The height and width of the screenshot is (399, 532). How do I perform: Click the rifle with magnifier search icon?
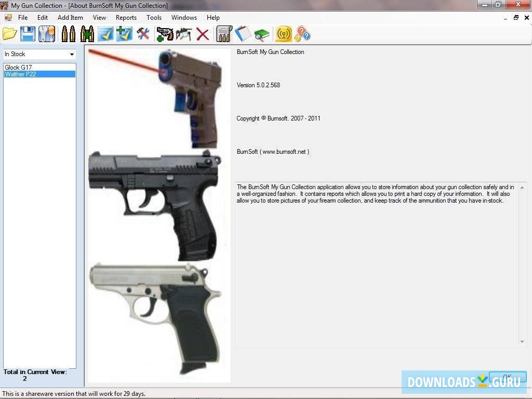click(x=183, y=34)
